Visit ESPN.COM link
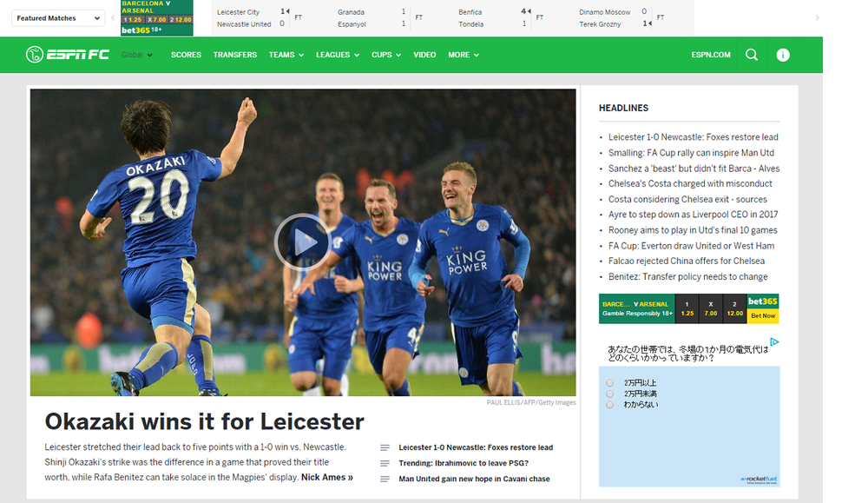Viewport: 868px width, 503px height. [711, 55]
